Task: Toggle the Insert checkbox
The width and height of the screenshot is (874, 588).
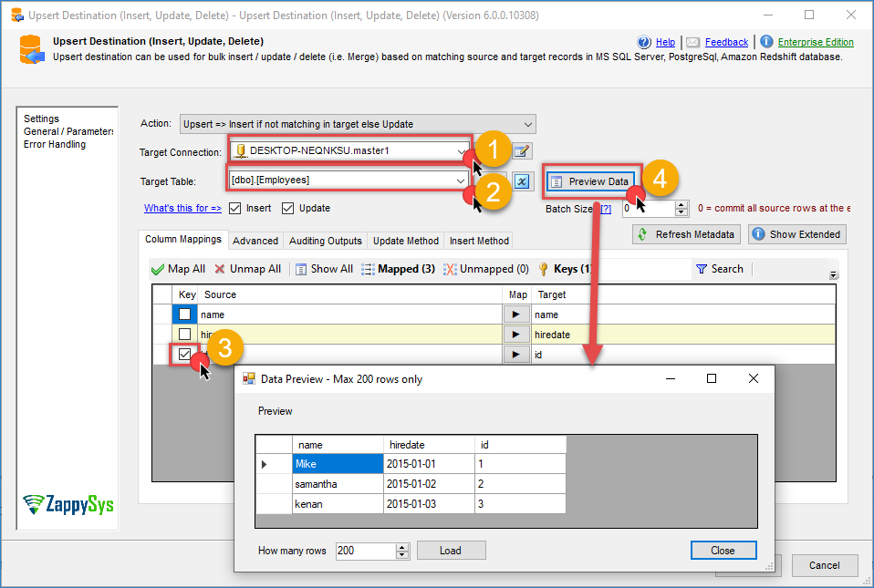Action: point(235,208)
